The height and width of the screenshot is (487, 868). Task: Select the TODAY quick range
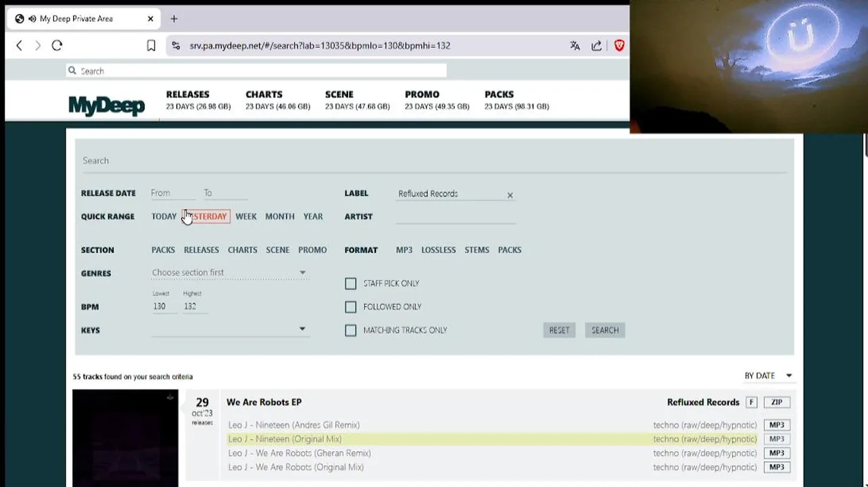click(164, 216)
